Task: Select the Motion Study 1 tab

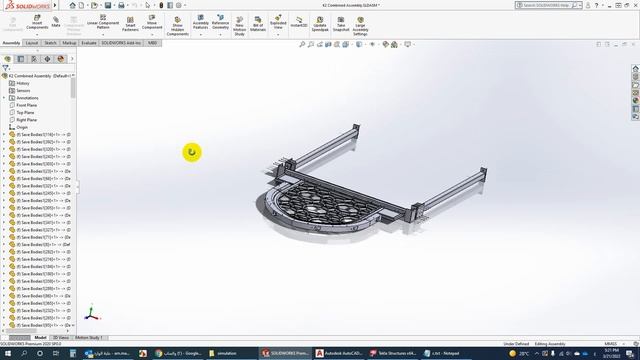Action: tap(88, 338)
